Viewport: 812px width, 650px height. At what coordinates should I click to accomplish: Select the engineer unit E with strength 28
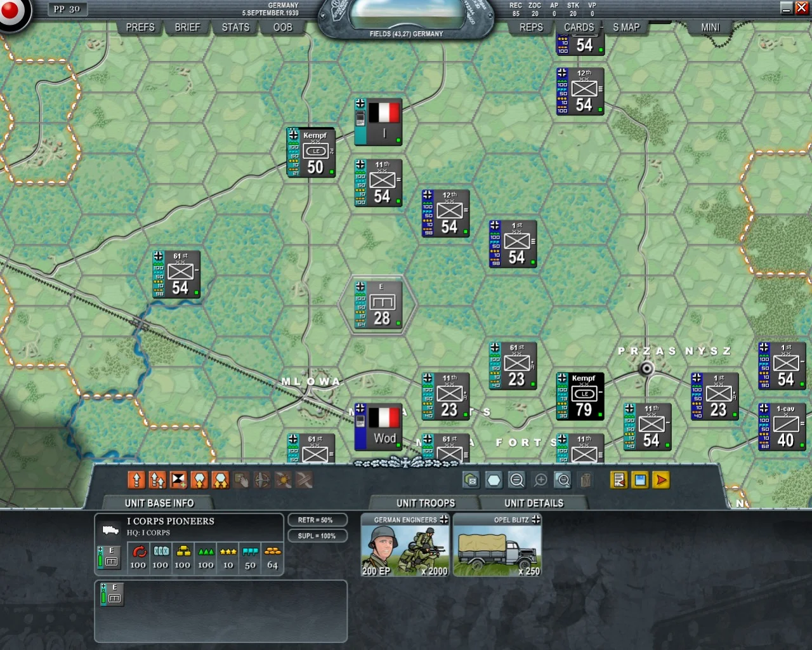coord(378,305)
